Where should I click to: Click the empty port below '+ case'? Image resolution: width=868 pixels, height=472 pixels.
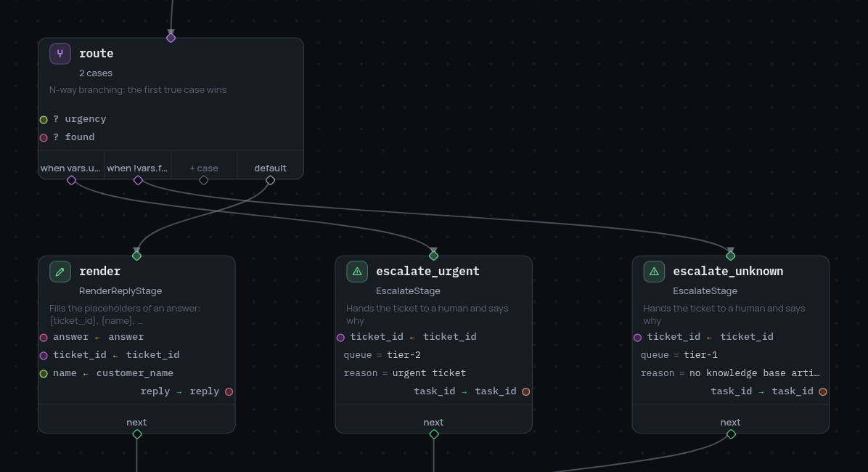[x=204, y=180]
